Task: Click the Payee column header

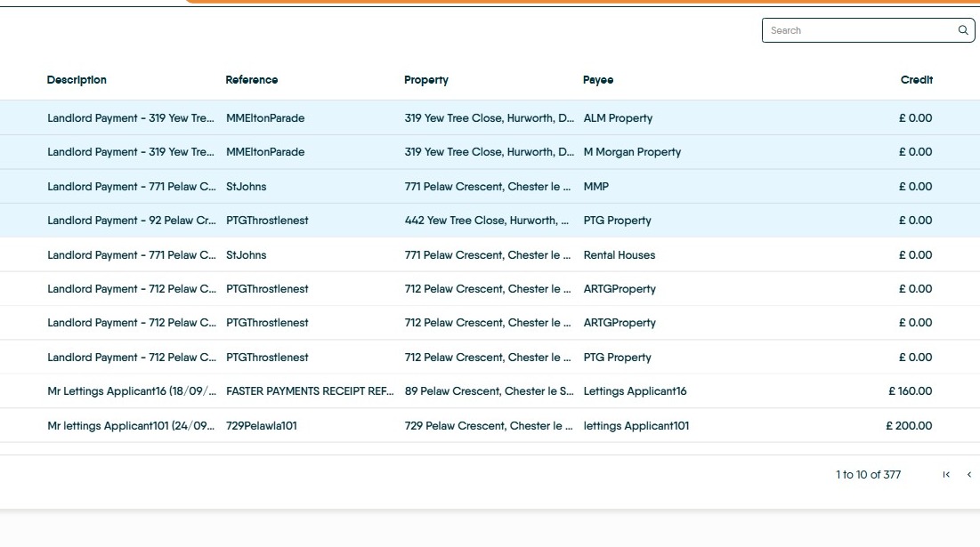Action: coord(598,80)
